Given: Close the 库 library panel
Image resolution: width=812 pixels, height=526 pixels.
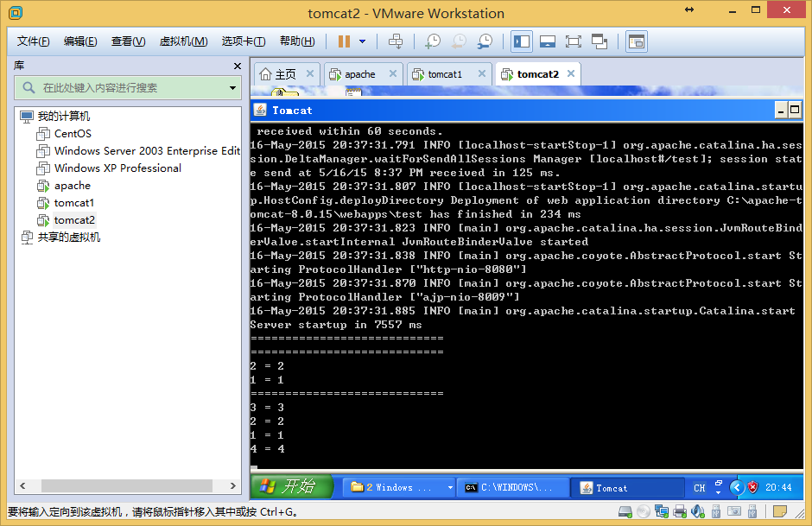Looking at the screenshot, I should (x=238, y=66).
